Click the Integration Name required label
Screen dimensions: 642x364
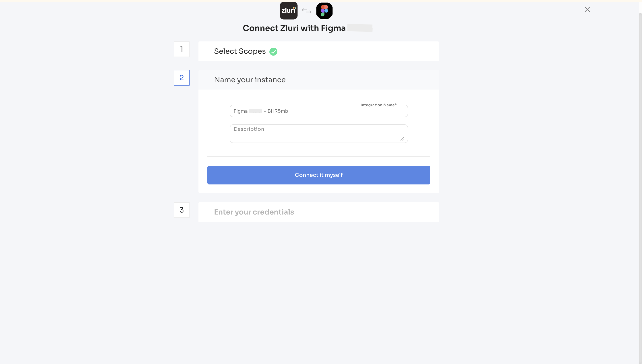[x=379, y=105]
